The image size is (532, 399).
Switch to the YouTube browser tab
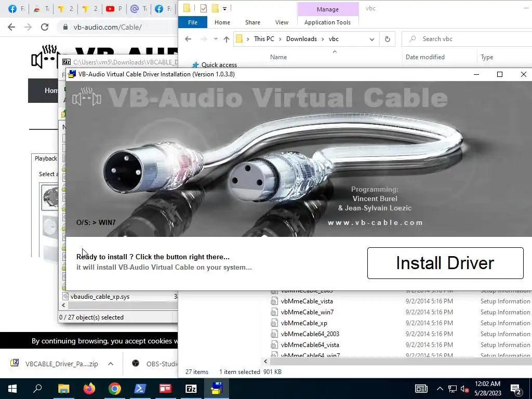(x=114, y=9)
